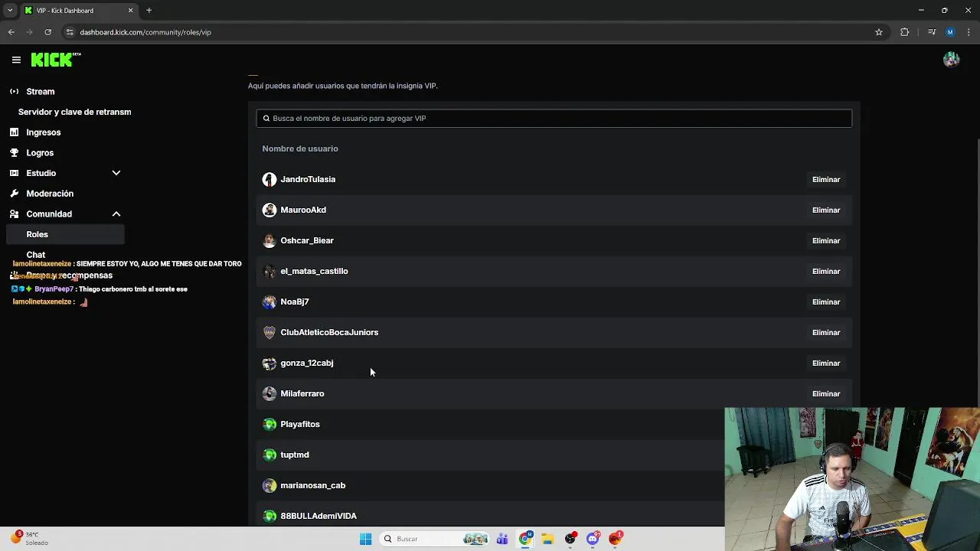The image size is (980, 551).
Task: Open the profile avatar in the Kick header
Action: pyautogui.click(x=951, y=60)
